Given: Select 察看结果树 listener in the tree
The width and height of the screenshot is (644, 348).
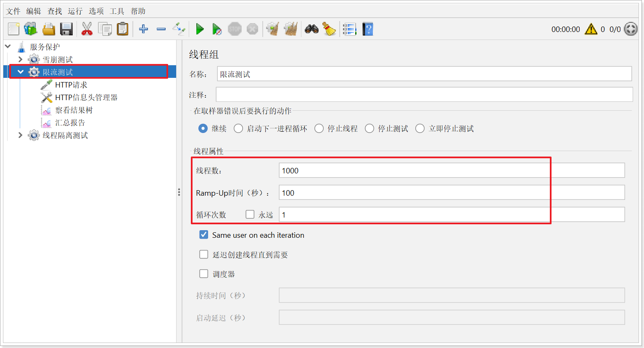Looking at the screenshot, I should pos(74,110).
